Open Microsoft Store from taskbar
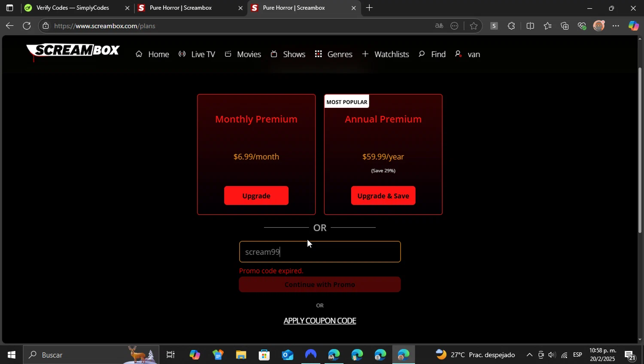 click(264, 355)
